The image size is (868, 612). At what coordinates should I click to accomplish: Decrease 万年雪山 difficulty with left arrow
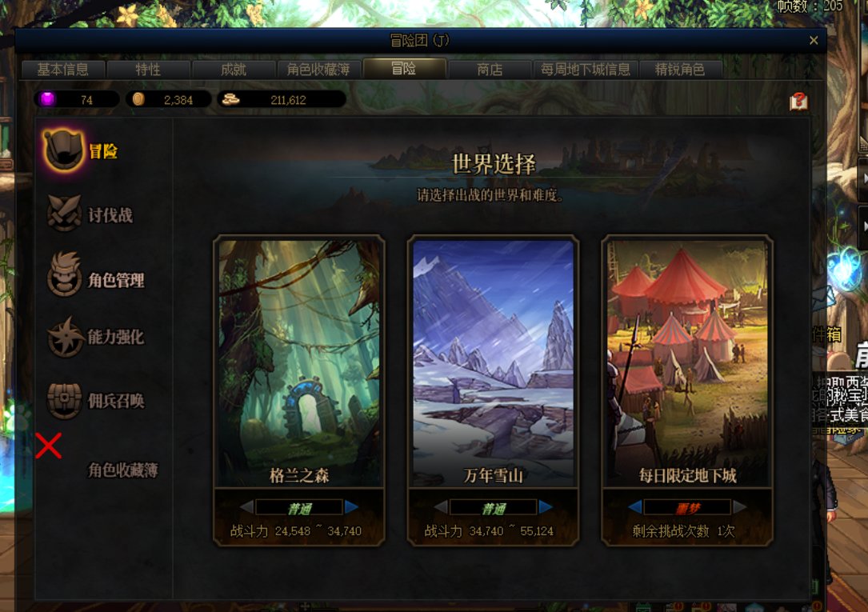pyautogui.click(x=441, y=506)
